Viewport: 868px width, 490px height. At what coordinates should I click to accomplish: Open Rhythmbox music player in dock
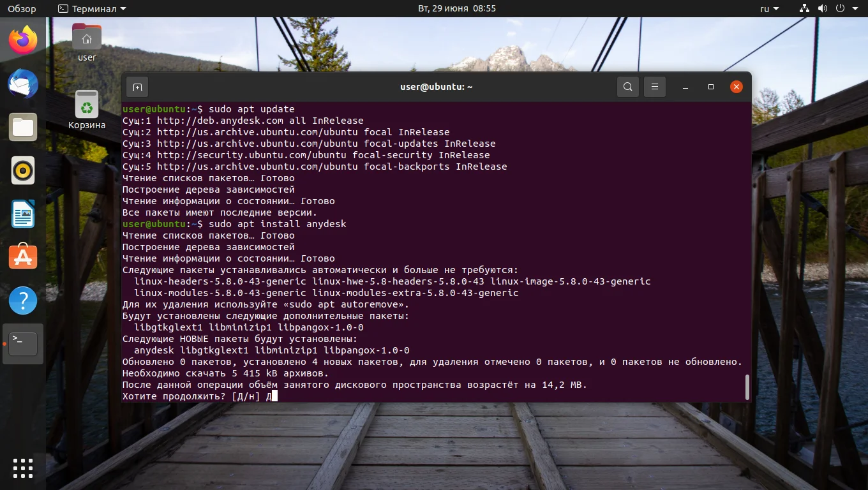(x=23, y=170)
